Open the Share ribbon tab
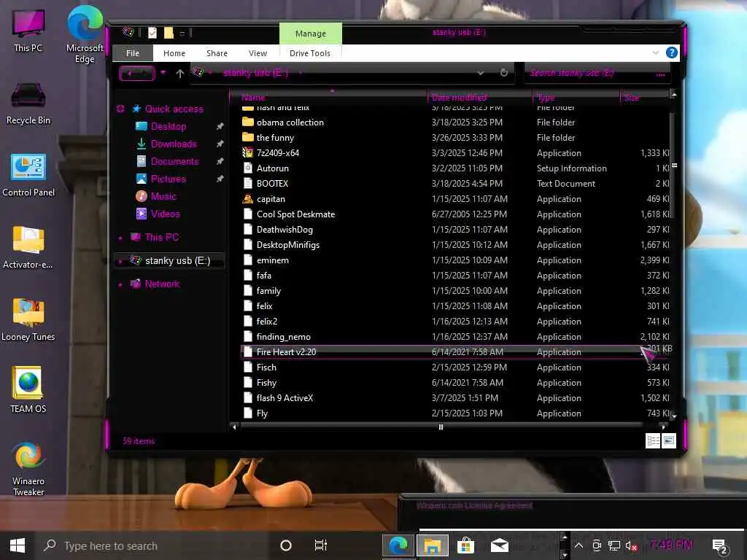Viewport: 747px width, 560px height. click(x=217, y=52)
